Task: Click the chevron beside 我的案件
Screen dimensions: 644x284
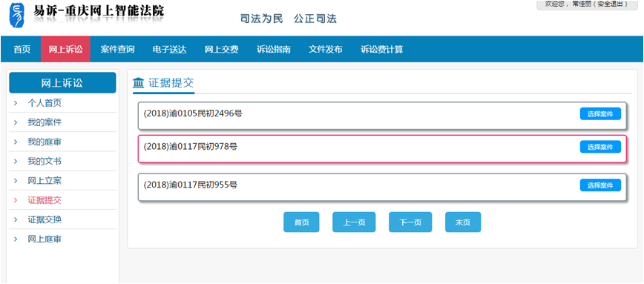Action: 16,122
